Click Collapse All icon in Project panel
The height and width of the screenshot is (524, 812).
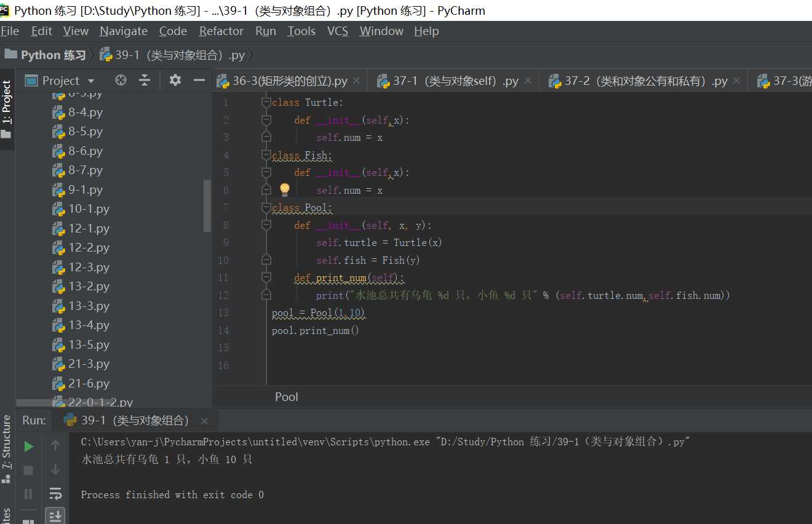click(145, 80)
